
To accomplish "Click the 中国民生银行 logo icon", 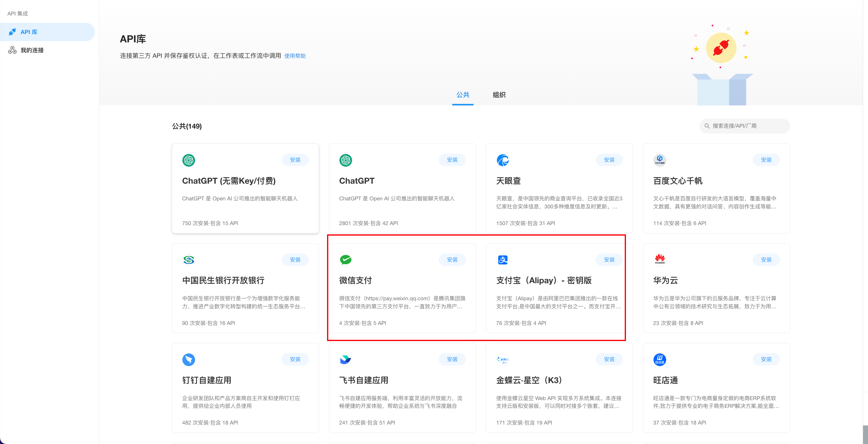I will [x=188, y=260].
